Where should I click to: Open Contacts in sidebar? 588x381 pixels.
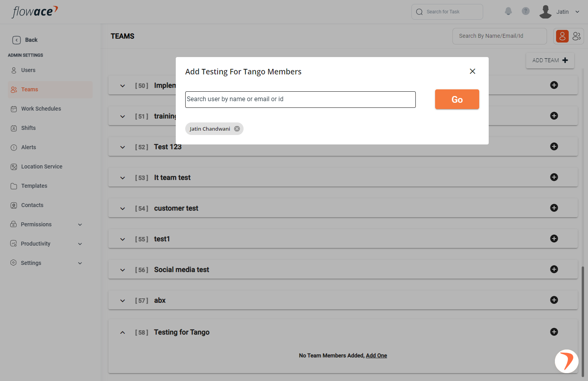tap(32, 205)
